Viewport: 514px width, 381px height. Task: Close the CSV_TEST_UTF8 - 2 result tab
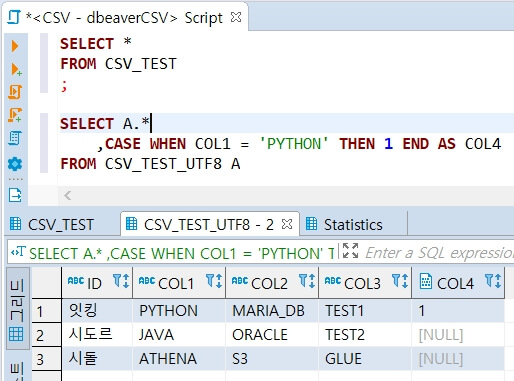click(287, 224)
